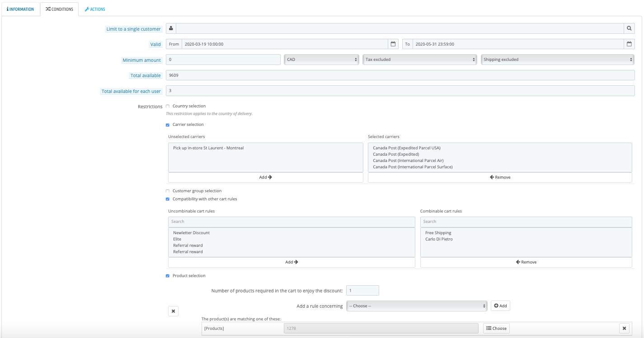This screenshot has height=338, width=644.
Task: Switch to the Information tab
Action: 20,9
